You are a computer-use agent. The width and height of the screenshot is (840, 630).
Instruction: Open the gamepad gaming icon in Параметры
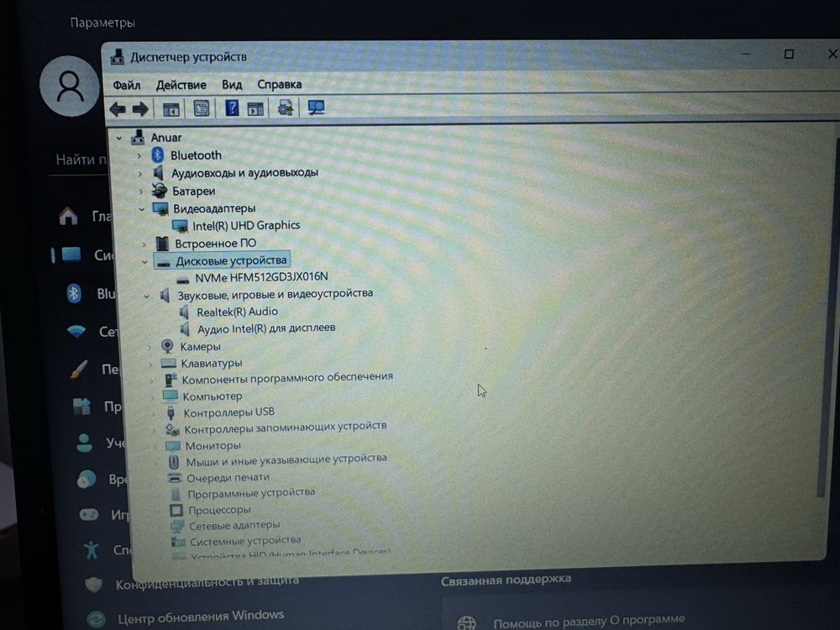tap(89, 515)
